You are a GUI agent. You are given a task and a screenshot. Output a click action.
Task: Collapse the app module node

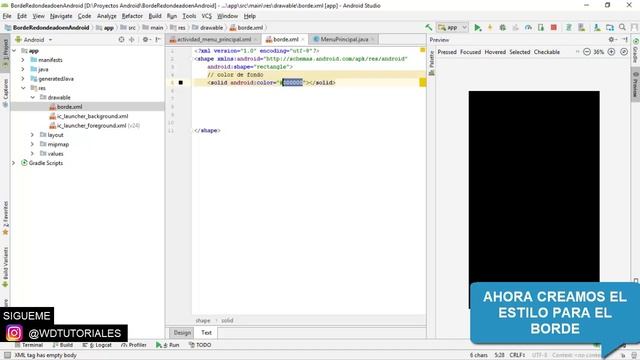(x=14, y=51)
